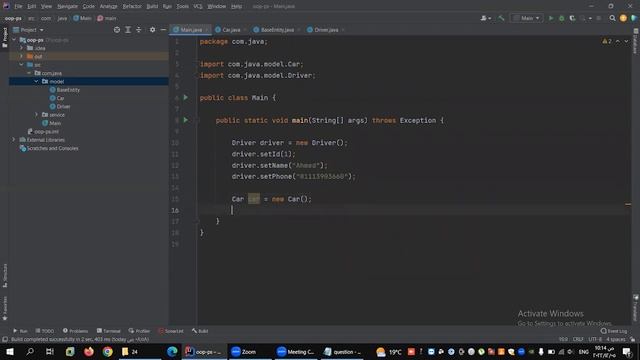Open the user account icon menu
640x360 pixels.
tap(485, 18)
